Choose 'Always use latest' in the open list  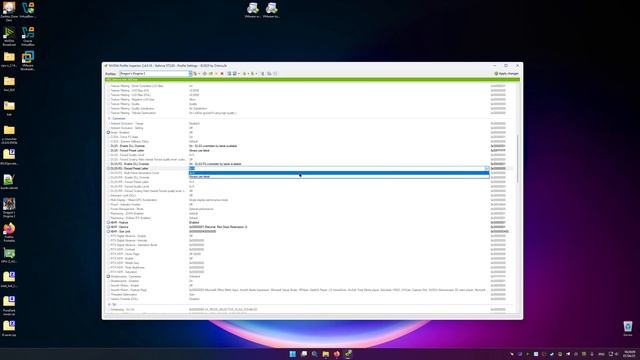click(339, 177)
